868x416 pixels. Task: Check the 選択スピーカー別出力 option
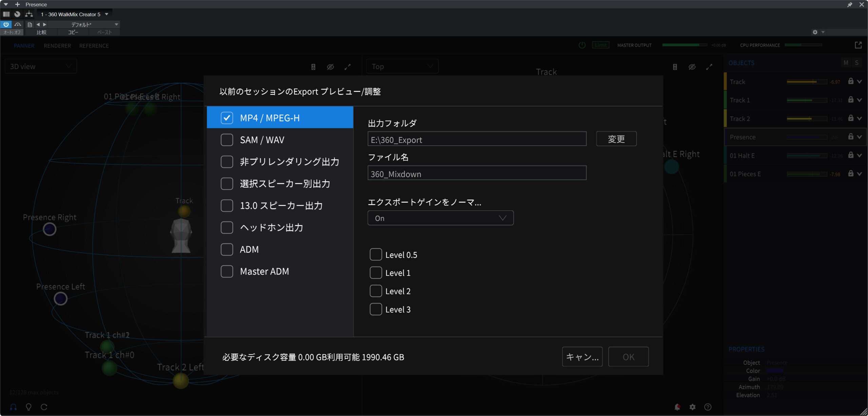pos(227,184)
